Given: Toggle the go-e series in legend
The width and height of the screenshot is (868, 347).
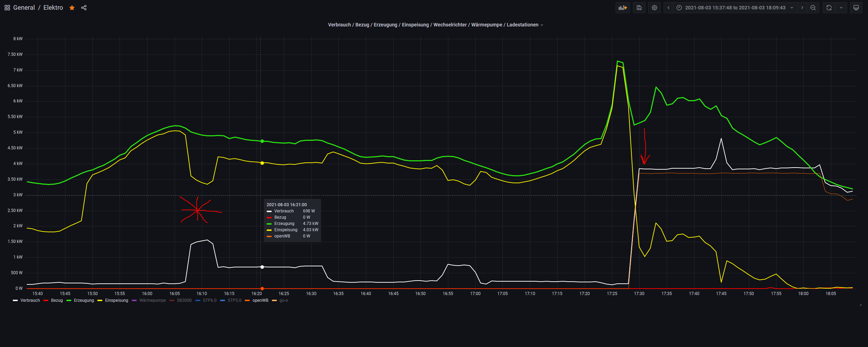Looking at the screenshot, I should click(283, 300).
